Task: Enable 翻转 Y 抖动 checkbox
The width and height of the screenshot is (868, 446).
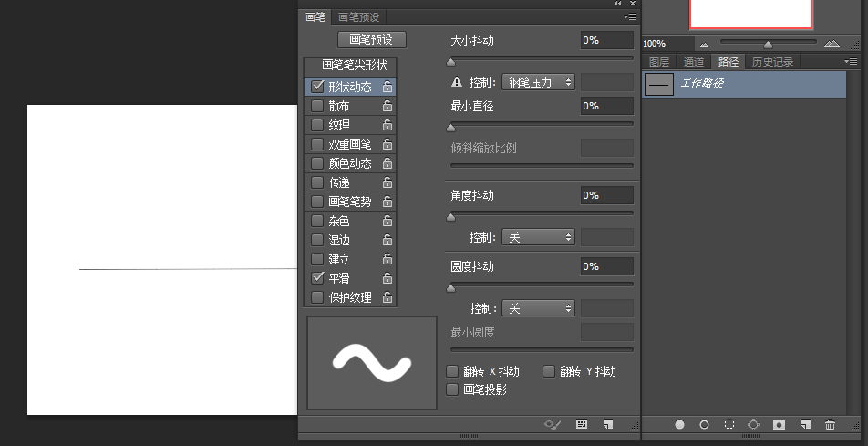Action: (549, 370)
